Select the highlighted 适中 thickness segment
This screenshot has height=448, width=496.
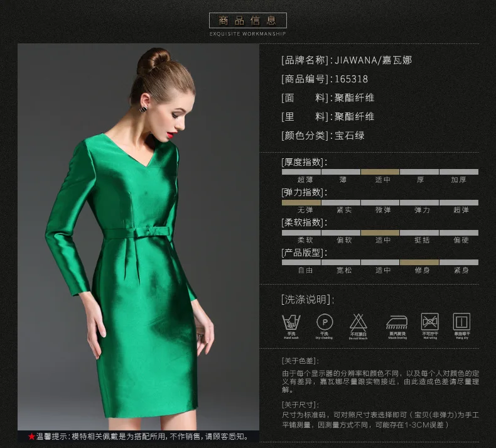[x=380, y=172]
